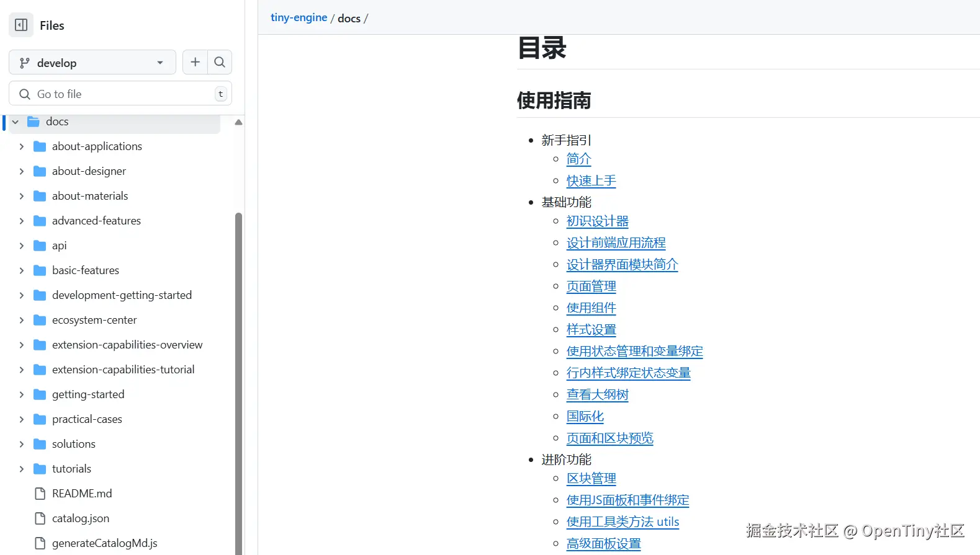Image resolution: width=980 pixels, height=555 pixels.
Task: Click the about-applications folder icon
Action: tap(40, 146)
